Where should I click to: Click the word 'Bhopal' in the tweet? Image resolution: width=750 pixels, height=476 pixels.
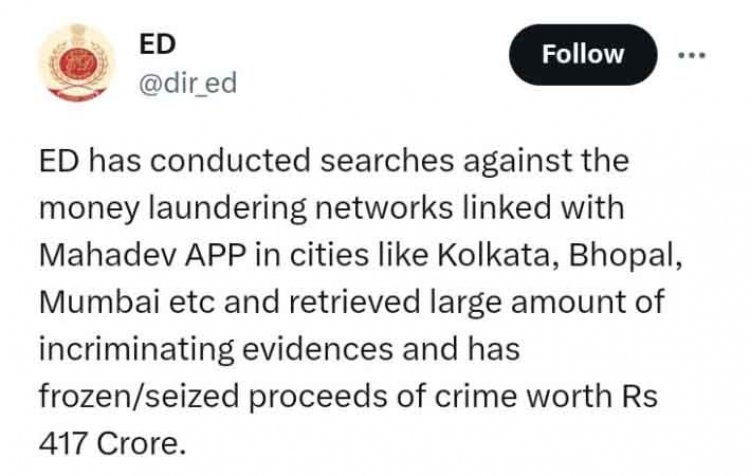[624, 256]
